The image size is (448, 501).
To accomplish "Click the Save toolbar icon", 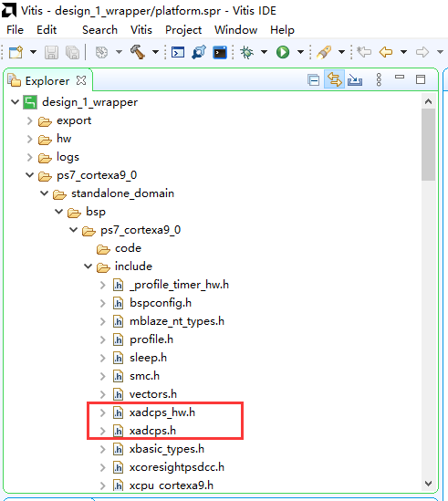I will pyautogui.click(x=51, y=52).
